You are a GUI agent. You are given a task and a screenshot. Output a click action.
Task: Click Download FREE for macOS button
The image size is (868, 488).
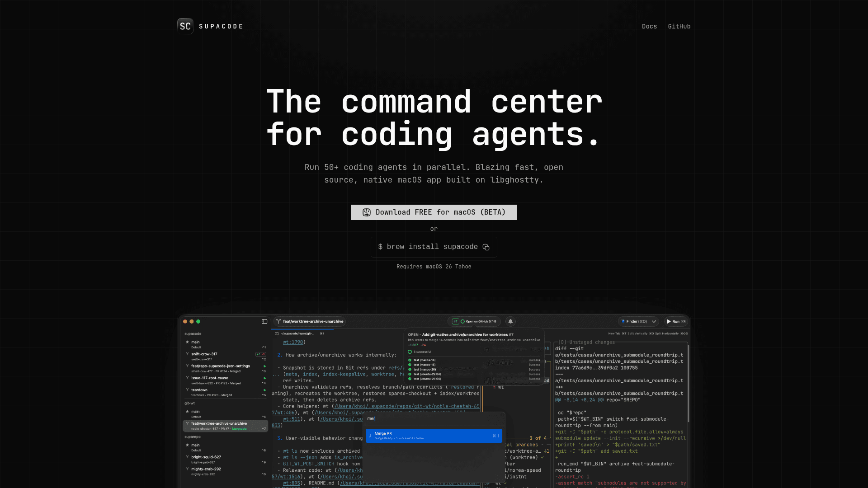434,212
